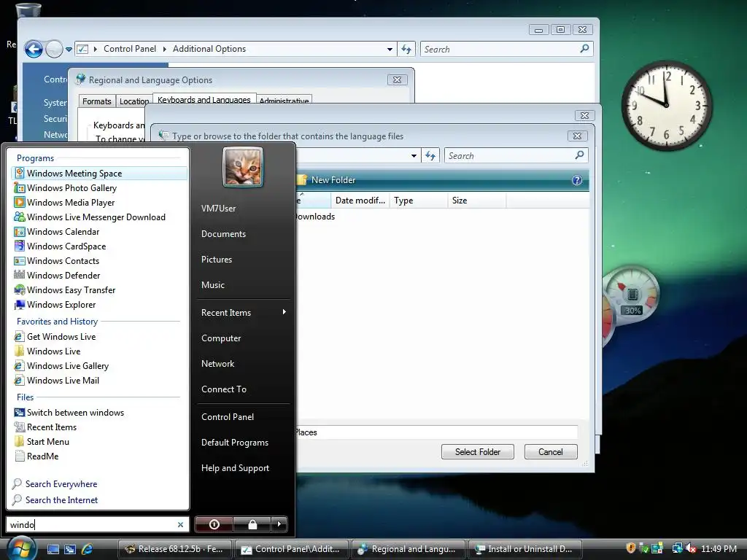Screen dimensions: 747x560
Task: Open Computer from Start menu
Action: point(221,338)
